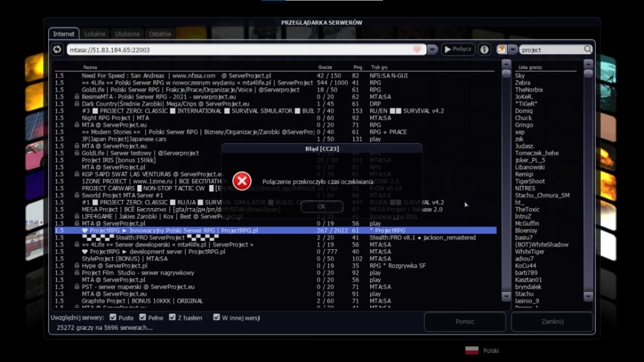Click the magnifier icon in the search field

[588, 50]
